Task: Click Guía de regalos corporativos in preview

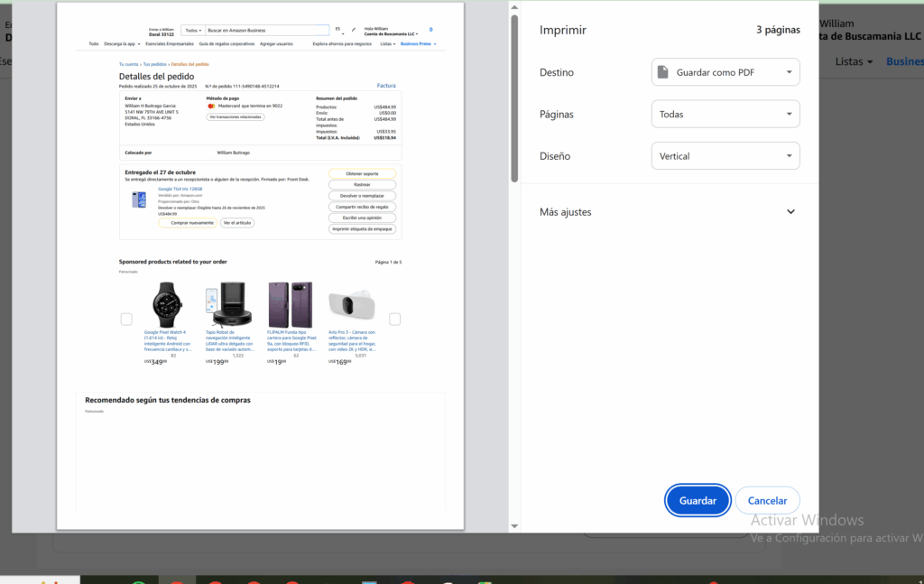Action: click(x=226, y=43)
